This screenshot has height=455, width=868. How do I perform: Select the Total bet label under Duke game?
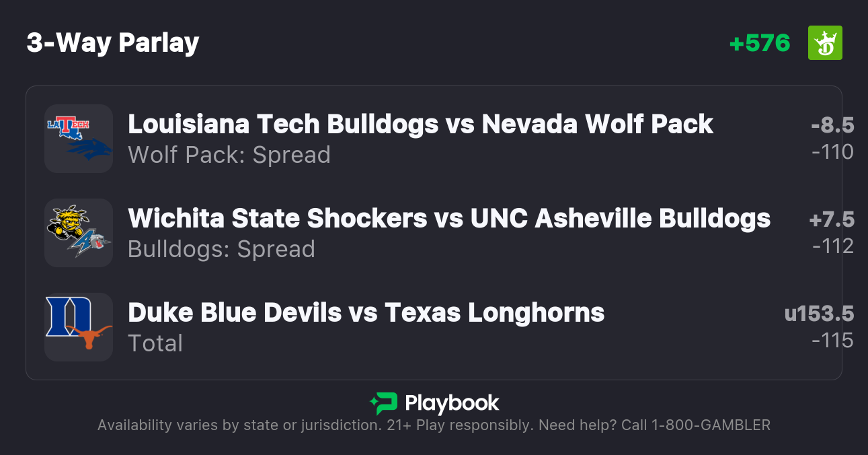pos(155,343)
